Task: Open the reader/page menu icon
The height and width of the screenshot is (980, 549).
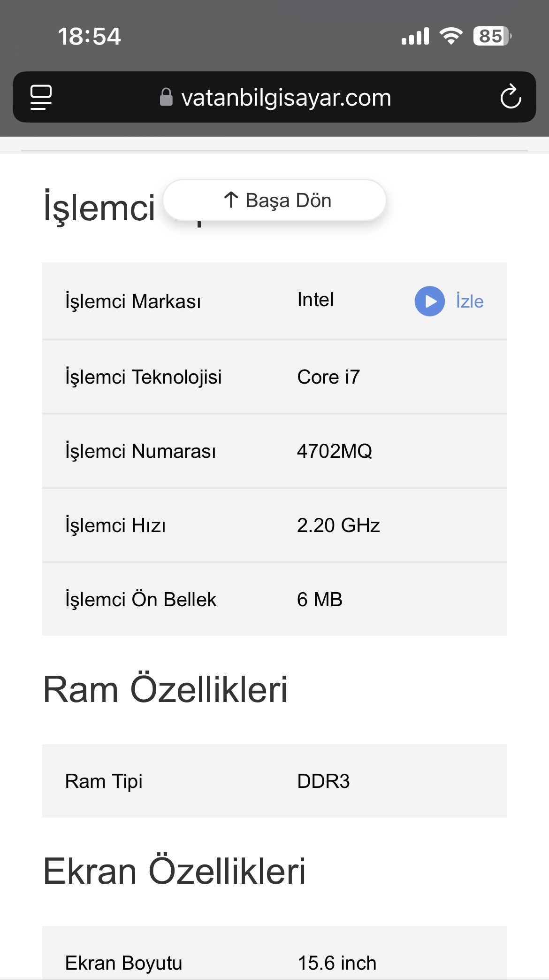Action: [x=41, y=97]
